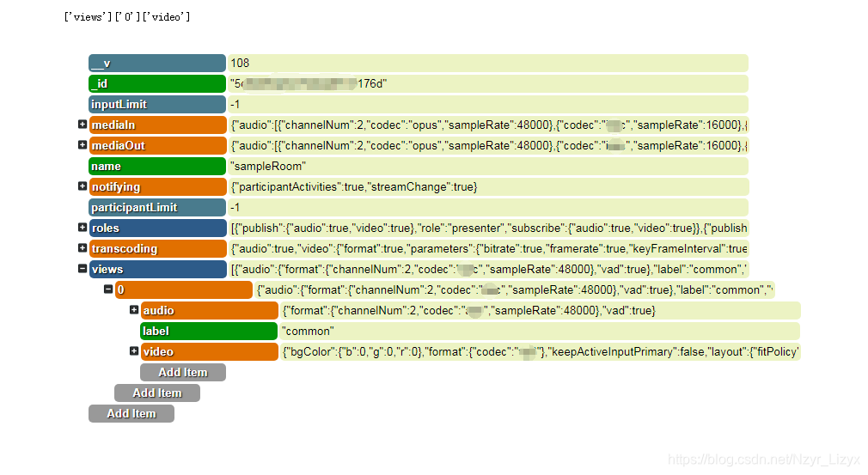Select the mediaOut key label
Viewport: 868px width, 475px height.
pos(158,145)
